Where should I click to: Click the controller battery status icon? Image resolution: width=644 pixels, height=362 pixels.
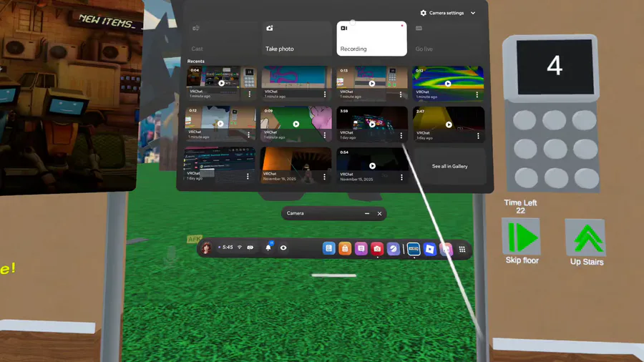pos(250,248)
